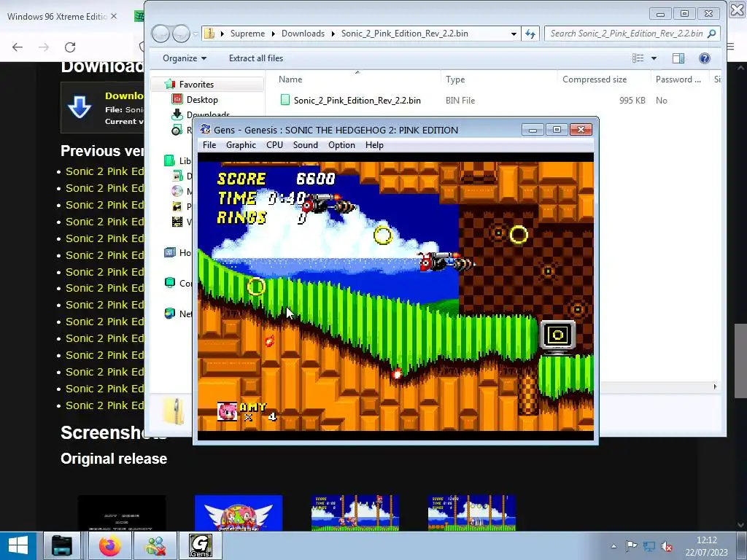Select Desktop in the navigation pane

(x=202, y=99)
